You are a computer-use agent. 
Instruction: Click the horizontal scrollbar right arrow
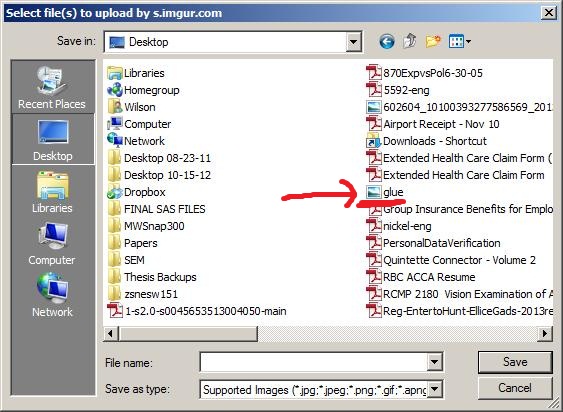545,334
